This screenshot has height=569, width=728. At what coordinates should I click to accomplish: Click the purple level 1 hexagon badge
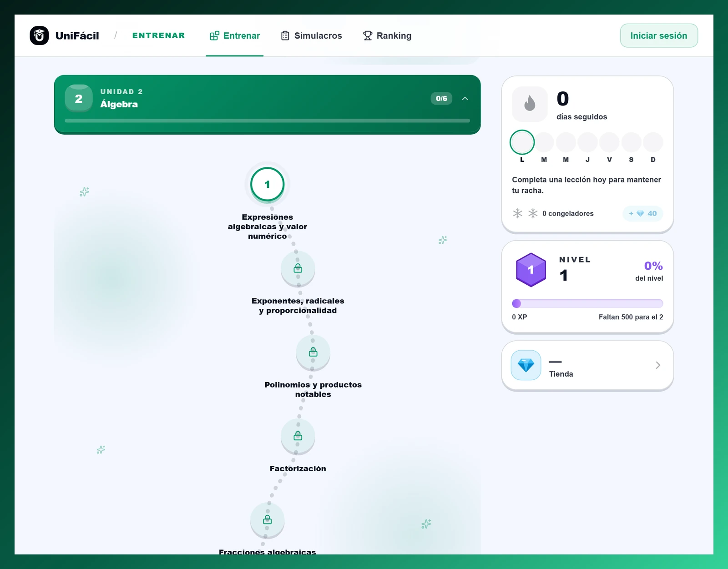point(531,270)
